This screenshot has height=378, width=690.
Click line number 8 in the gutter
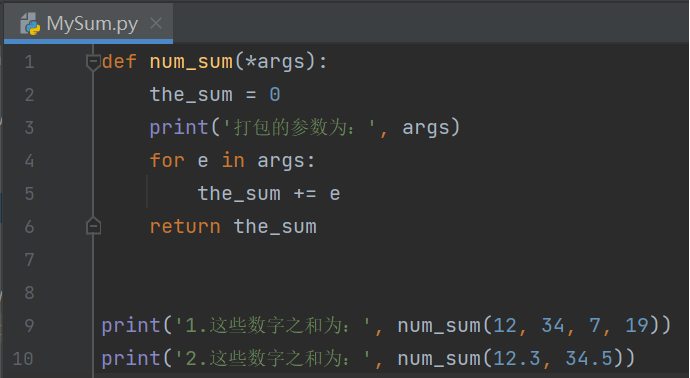click(x=29, y=293)
